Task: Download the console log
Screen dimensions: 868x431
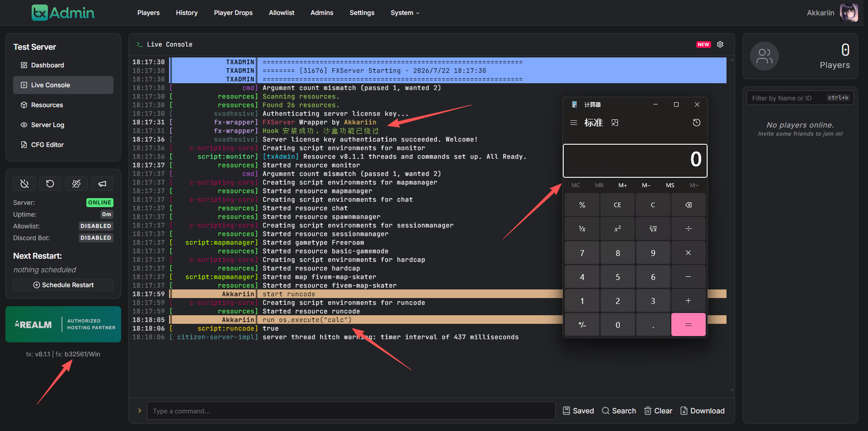Action: (x=703, y=411)
